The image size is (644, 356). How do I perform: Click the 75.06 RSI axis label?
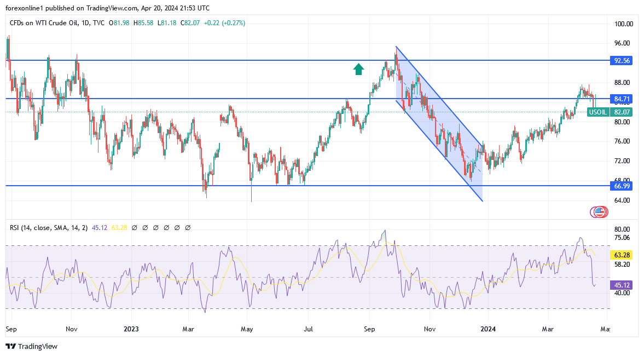point(622,238)
